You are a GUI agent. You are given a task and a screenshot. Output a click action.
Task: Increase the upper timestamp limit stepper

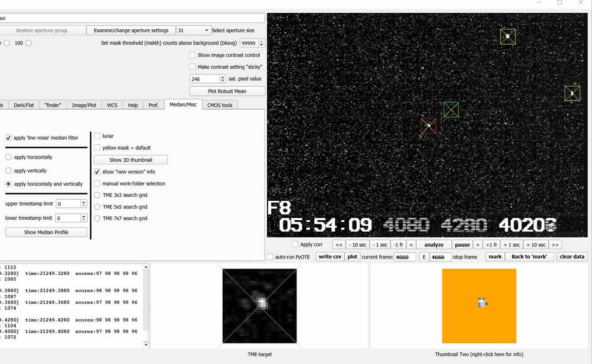click(83, 202)
